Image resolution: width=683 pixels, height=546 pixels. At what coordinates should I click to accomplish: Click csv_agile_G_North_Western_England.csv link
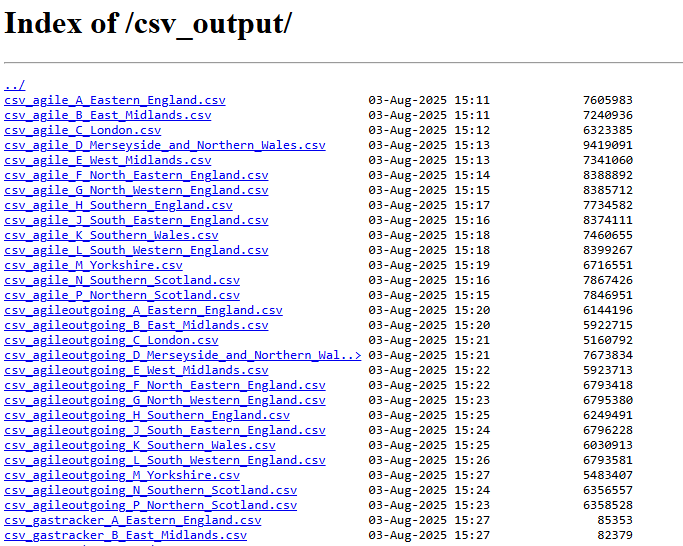point(136,190)
